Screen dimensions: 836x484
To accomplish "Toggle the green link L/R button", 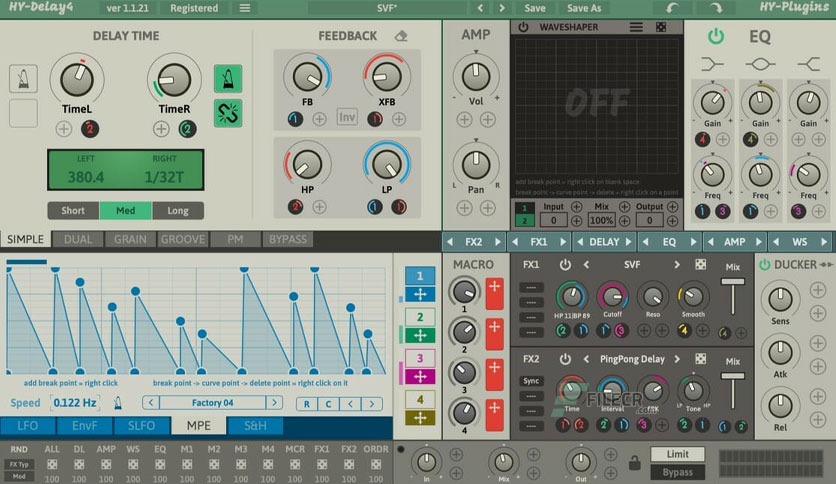I will click(228, 113).
